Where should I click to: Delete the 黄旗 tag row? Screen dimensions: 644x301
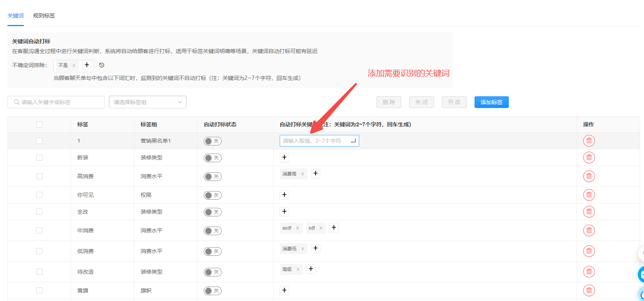tap(589, 290)
